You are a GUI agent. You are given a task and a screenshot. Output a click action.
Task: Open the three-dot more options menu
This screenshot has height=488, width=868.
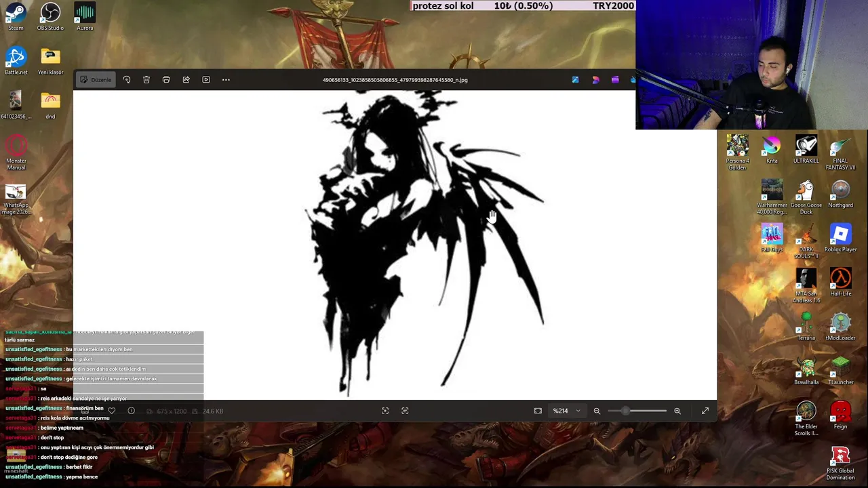click(x=226, y=80)
